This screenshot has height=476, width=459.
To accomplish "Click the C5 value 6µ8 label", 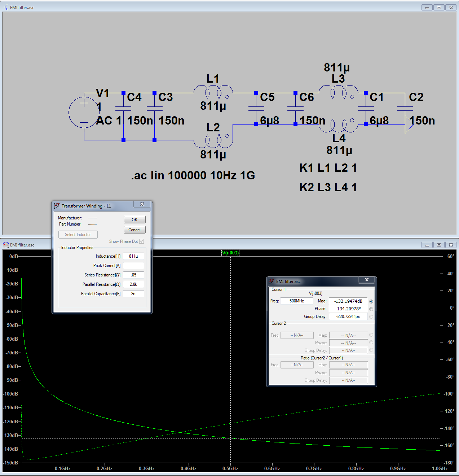I will tap(270, 121).
